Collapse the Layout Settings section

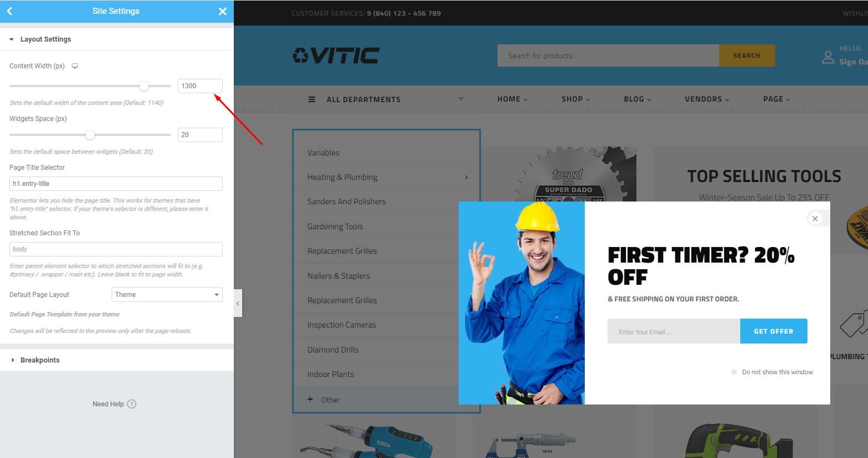[12, 39]
